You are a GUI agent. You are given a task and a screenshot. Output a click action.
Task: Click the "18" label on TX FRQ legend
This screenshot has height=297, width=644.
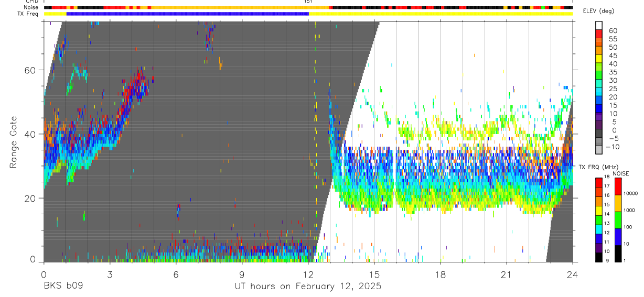point(606,177)
